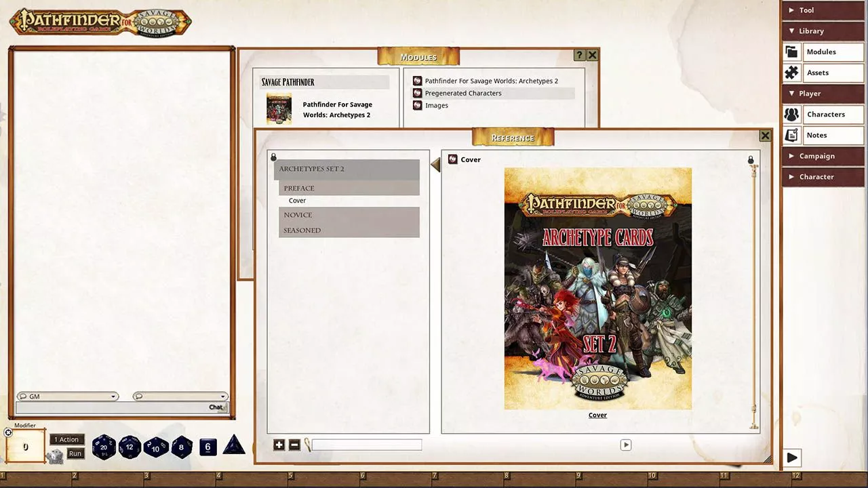The height and width of the screenshot is (488, 868).
Task: Go to next page in Reference
Action: [626, 445]
